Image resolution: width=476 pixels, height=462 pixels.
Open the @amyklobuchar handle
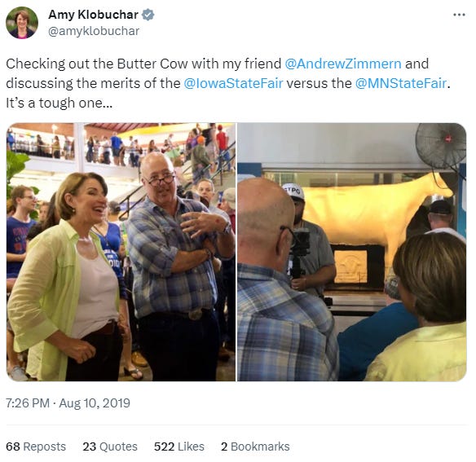94,31
